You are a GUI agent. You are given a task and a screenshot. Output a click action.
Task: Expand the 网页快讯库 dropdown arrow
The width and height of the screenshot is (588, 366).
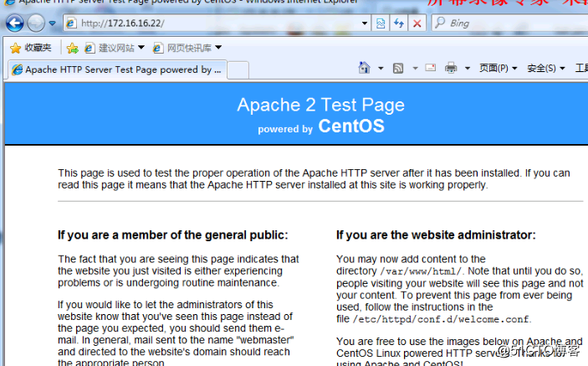click(218, 48)
